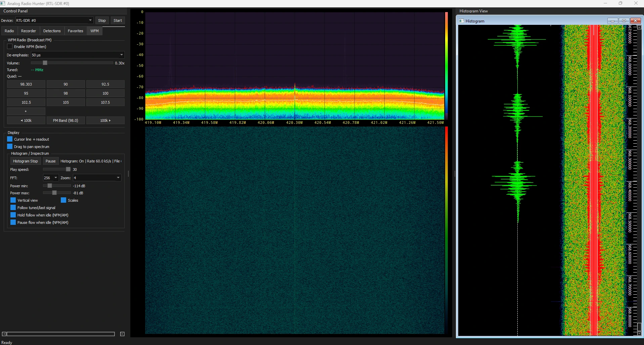Enable WFM (listen) checkbox

click(10, 47)
